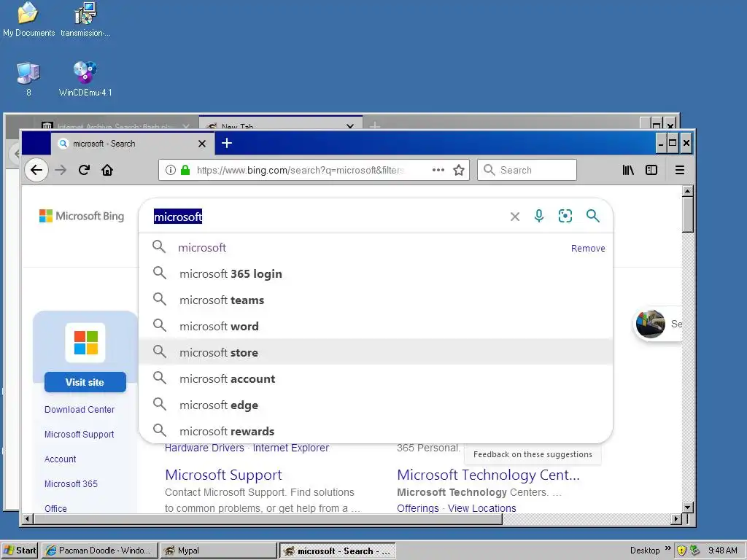Open the 'Account' sidebar link

click(x=60, y=459)
